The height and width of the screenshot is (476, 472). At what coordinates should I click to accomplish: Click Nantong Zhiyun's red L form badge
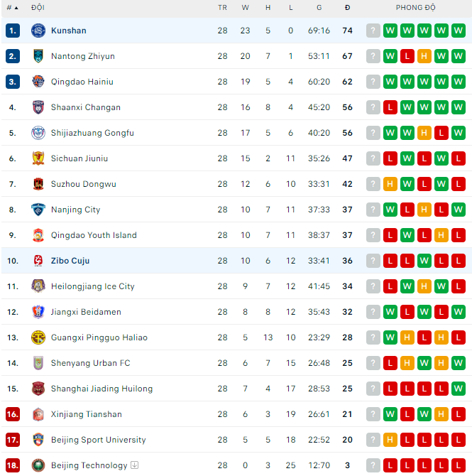[x=407, y=56]
